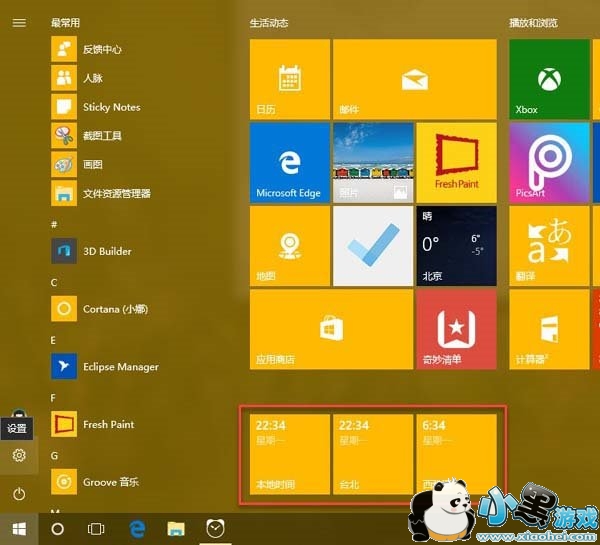600x545 pixels.
Task: Open the alarm clock app on taskbar
Action: tap(215, 529)
